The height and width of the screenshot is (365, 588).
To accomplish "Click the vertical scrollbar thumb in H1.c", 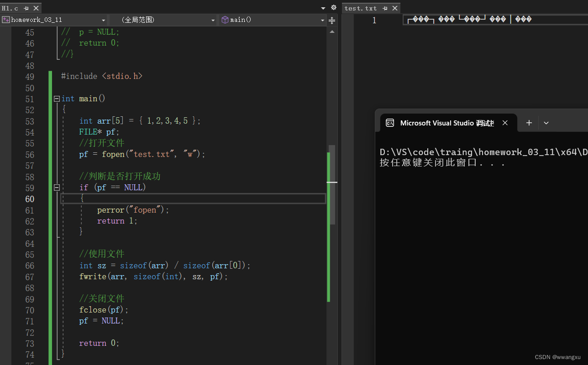I will point(332,185).
